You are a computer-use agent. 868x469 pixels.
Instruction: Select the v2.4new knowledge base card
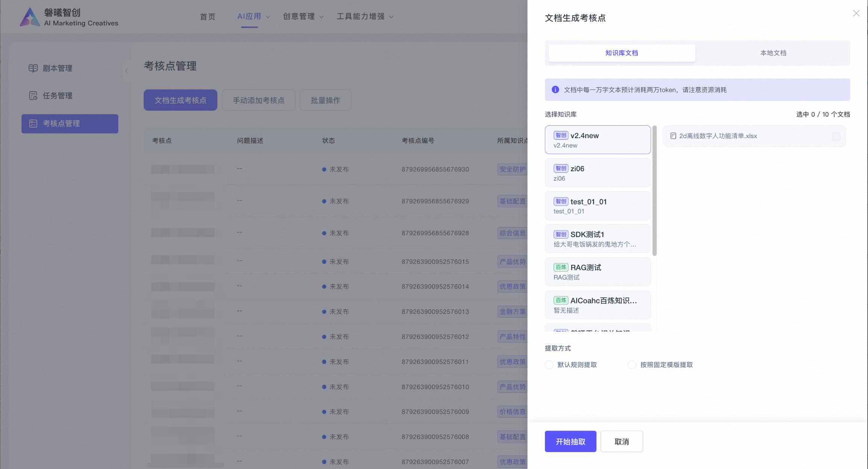click(x=598, y=140)
